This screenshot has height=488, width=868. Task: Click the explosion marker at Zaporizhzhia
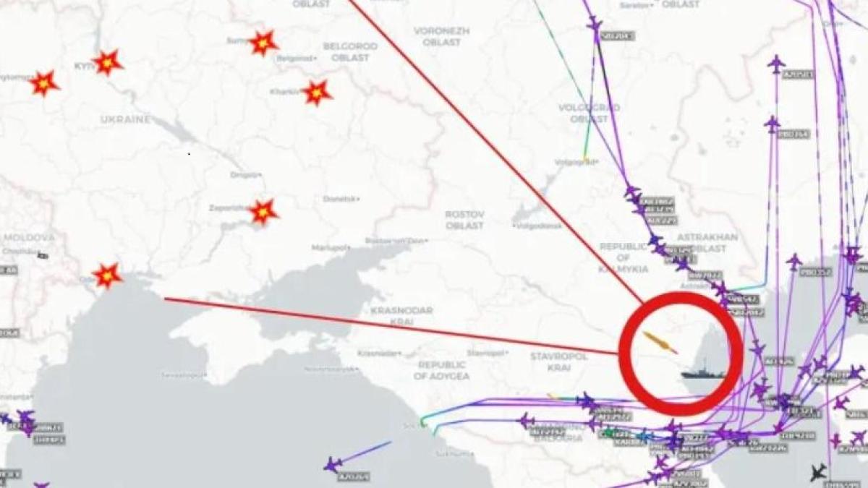coord(263,212)
